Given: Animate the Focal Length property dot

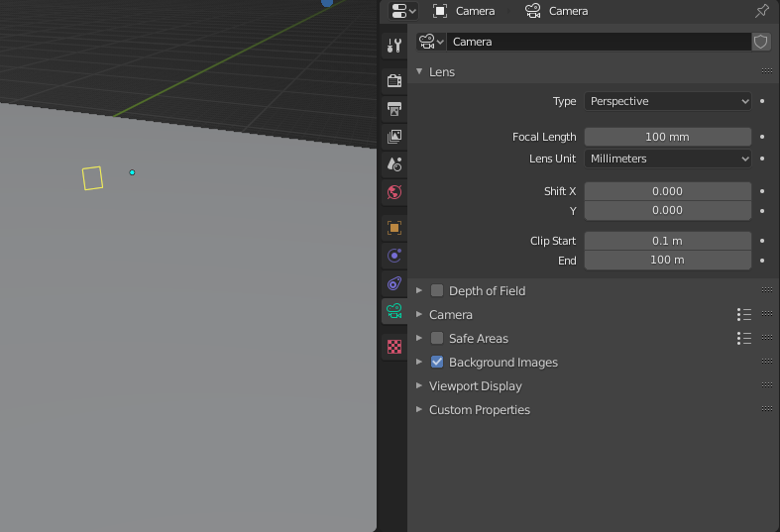Looking at the screenshot, I should click(x=762, y=137).
